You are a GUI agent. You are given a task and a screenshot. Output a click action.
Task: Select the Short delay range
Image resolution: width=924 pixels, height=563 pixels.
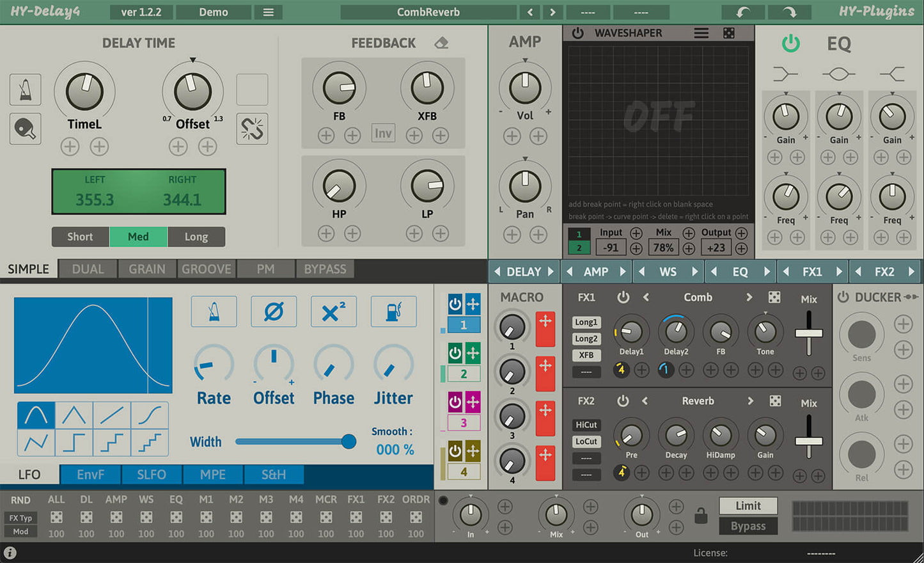(x=80, y=237)
